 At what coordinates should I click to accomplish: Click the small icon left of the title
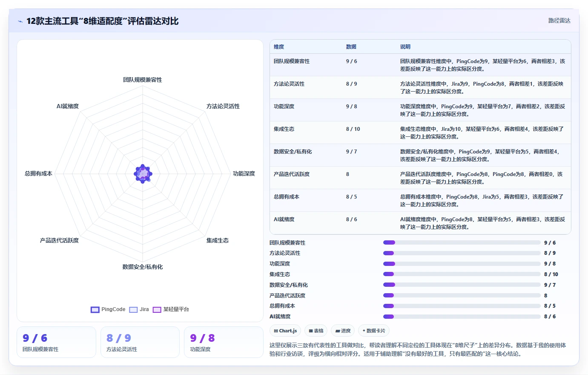[20, 21]
